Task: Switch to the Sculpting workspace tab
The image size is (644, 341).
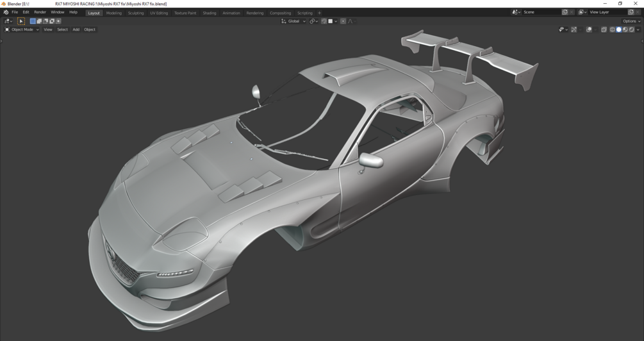Action: point(136,13)
